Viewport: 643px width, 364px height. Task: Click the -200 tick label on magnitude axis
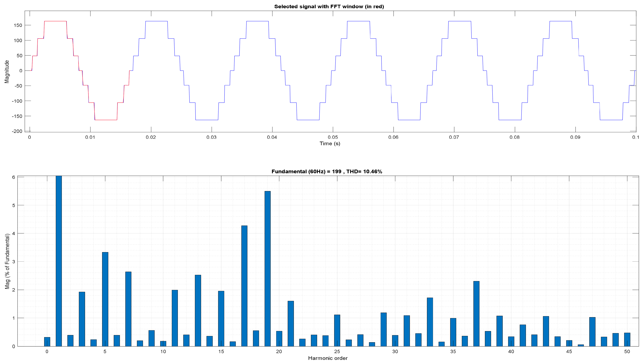coord(17,131)
